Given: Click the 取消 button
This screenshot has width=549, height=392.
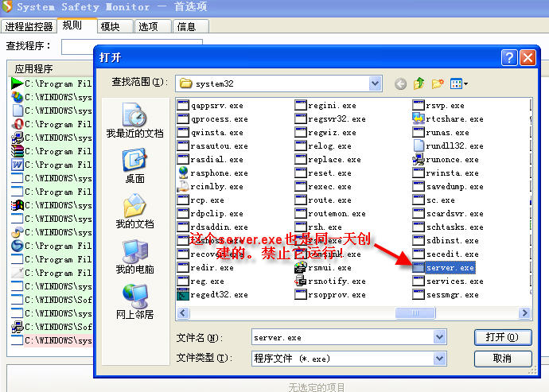Looking at the screenshot, I should (503, 359).
